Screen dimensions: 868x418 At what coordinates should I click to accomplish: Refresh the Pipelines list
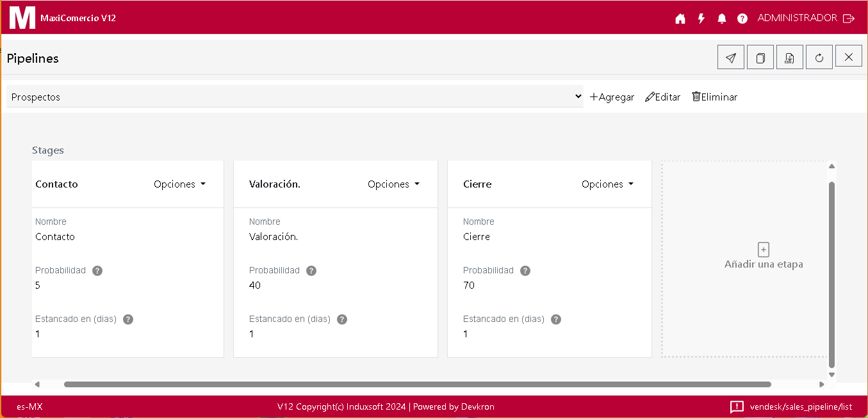pos(819,58)
